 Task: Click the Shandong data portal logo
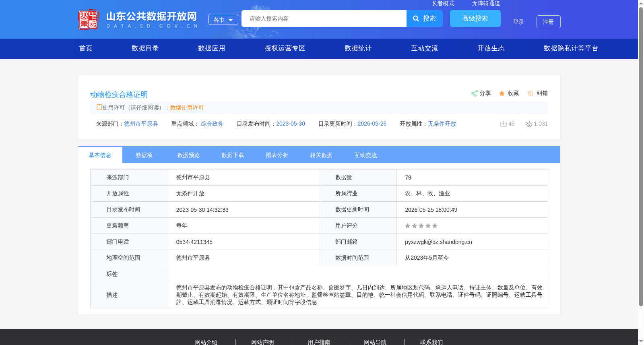click(138, 19)
